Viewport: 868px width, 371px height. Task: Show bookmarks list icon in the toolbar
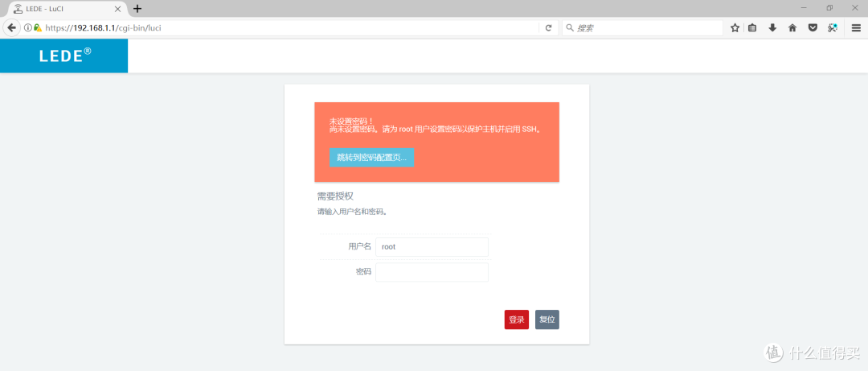752,27
